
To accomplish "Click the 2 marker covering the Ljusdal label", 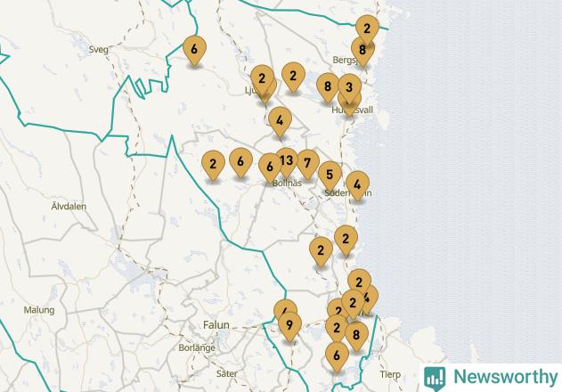I will 263,78.
